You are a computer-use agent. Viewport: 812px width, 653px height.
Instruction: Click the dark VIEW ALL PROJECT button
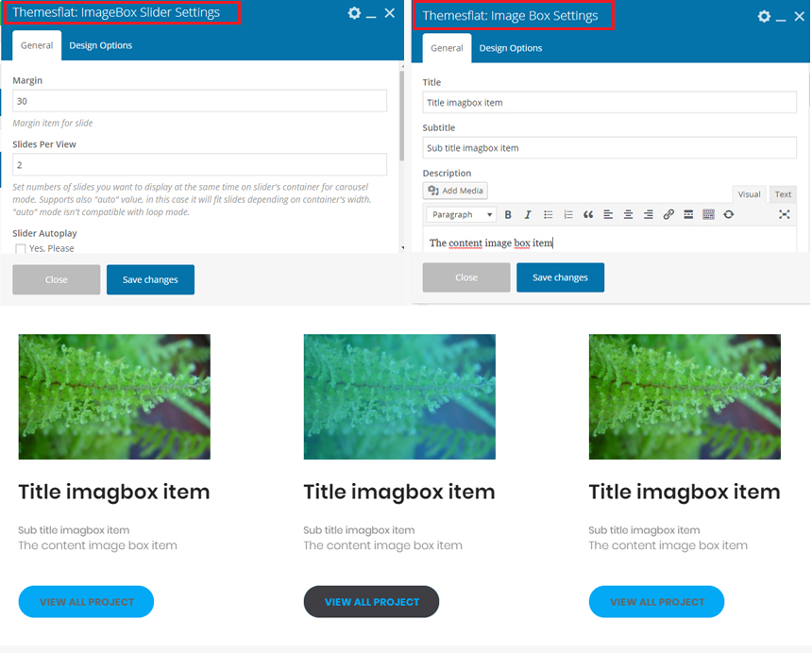tap(371, 602)
